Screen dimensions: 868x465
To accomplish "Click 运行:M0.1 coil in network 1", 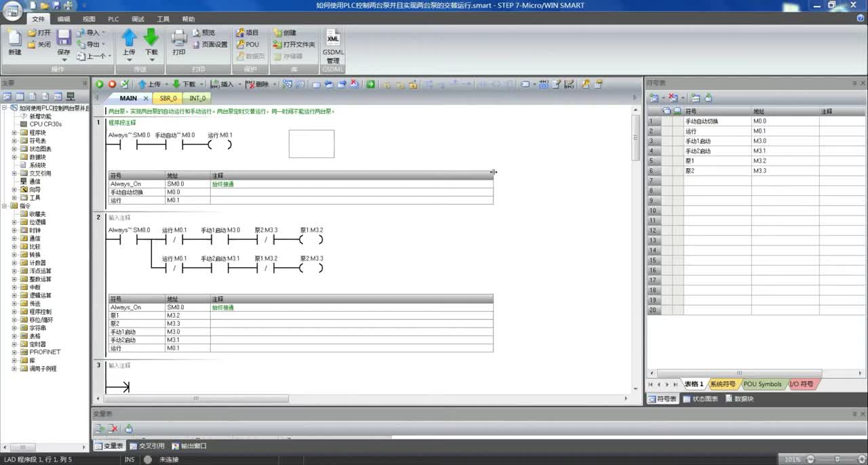I will click(220, 144).
